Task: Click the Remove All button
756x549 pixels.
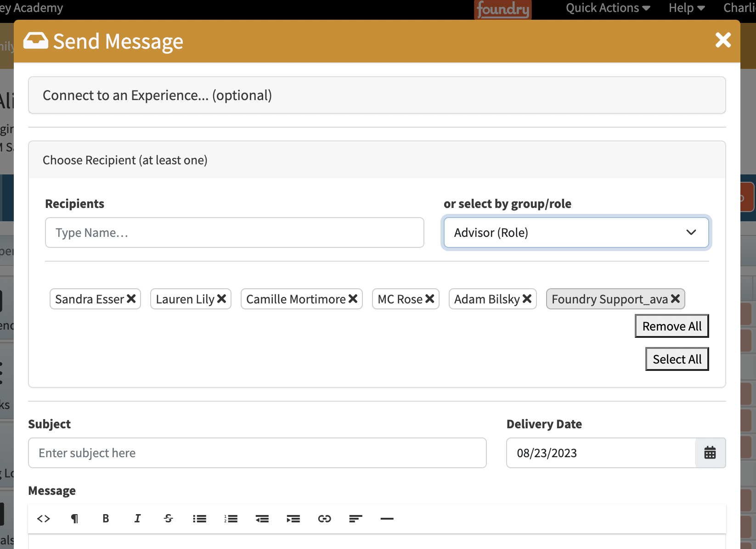Action: coord(672,326)
